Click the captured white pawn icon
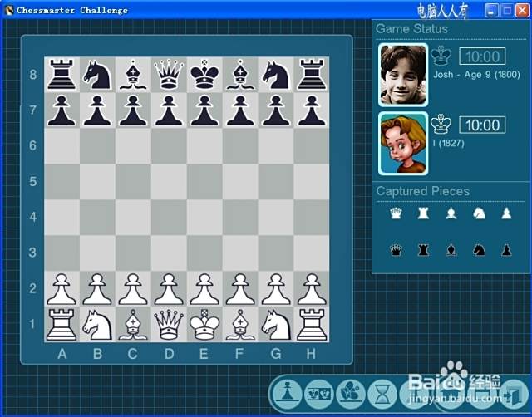Screen dimensions: 532x417 tap(506, 213)
